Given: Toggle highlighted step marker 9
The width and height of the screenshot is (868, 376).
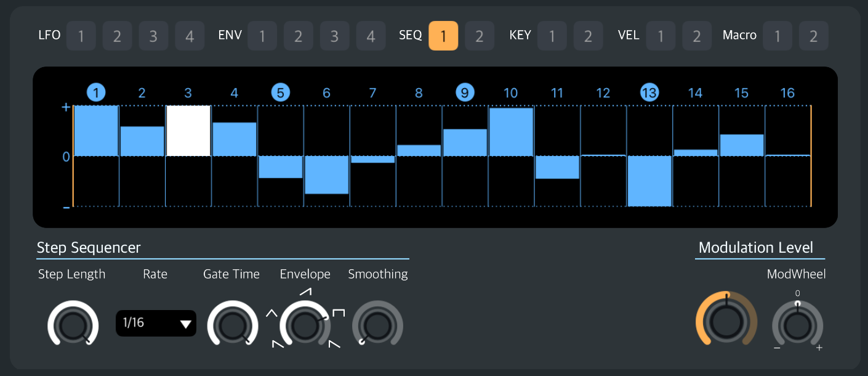Looking at the screenshot, I should tap(465, 93).
